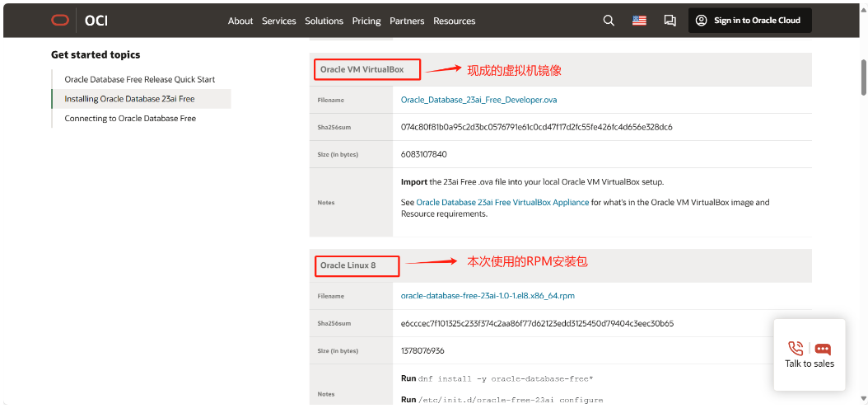Click the US flag country selector
Viewport: 868px width, 413px height.
[639, 21]
